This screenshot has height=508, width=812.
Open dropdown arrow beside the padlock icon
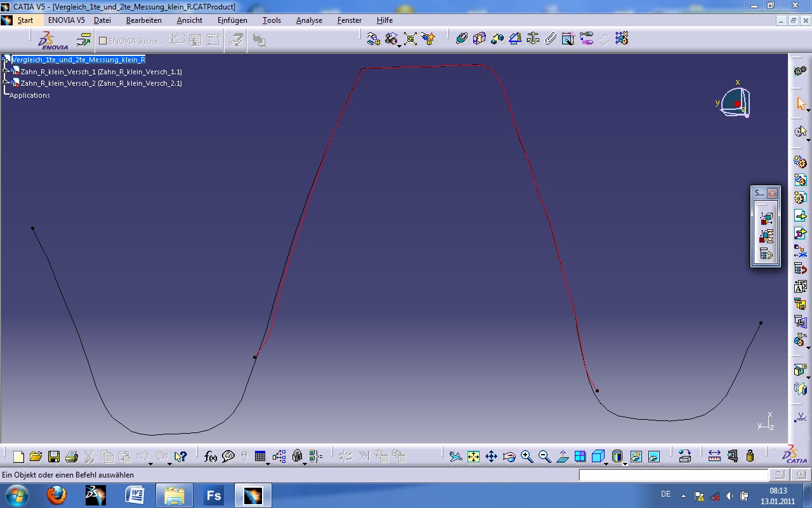(304, 464)
